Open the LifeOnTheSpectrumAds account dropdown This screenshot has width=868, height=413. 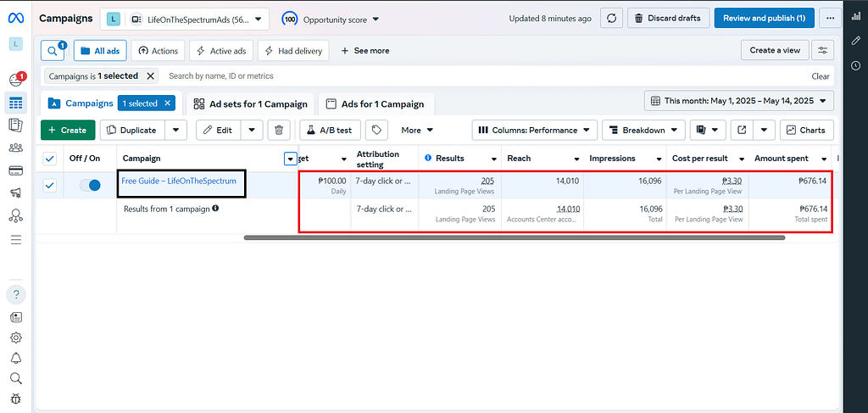click(x=184, y=19)
